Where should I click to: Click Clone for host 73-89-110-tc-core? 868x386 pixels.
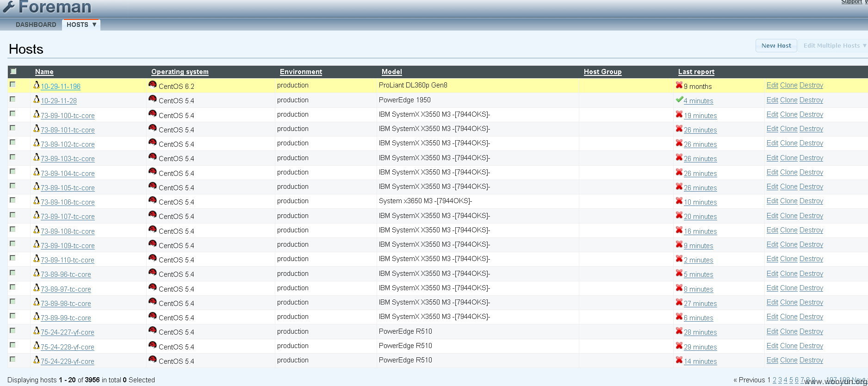click(788, 259)
